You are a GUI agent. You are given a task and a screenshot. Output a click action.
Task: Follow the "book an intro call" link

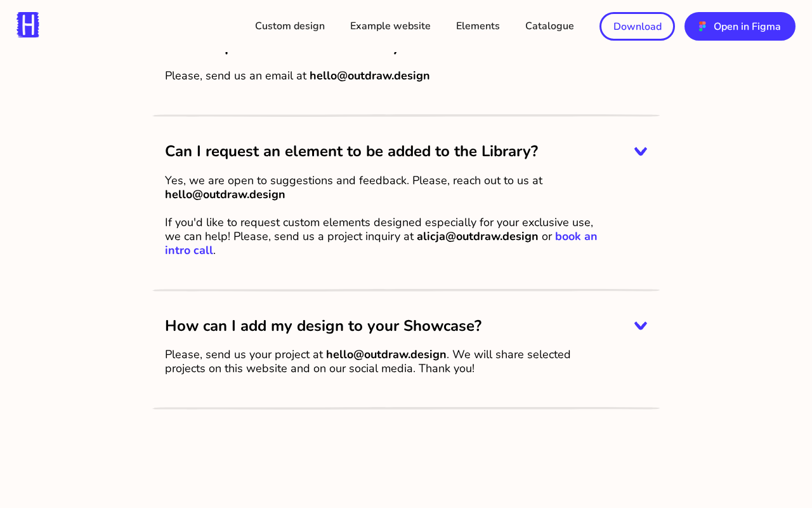(381, 243)
